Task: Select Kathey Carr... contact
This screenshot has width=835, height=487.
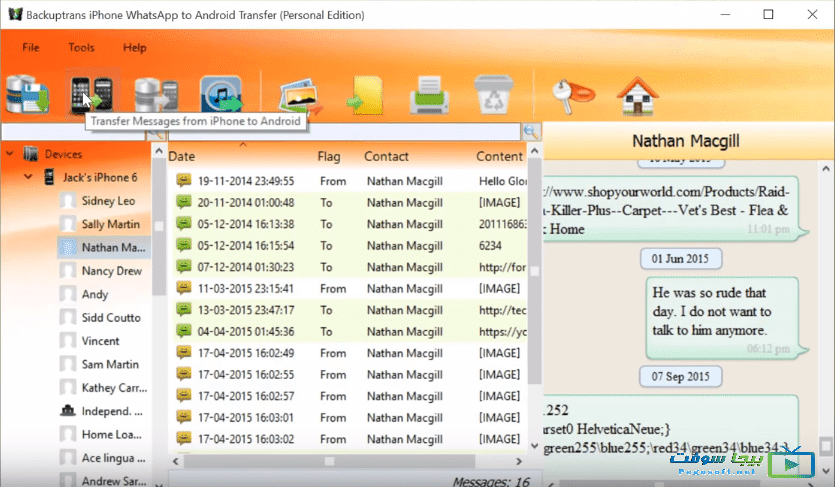Action: pos(114,388)
